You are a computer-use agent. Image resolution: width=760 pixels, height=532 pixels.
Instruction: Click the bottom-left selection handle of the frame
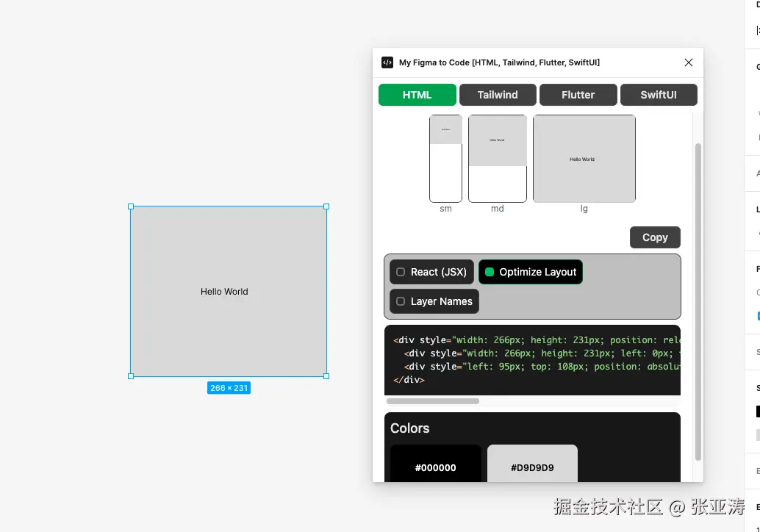[131, 376]
